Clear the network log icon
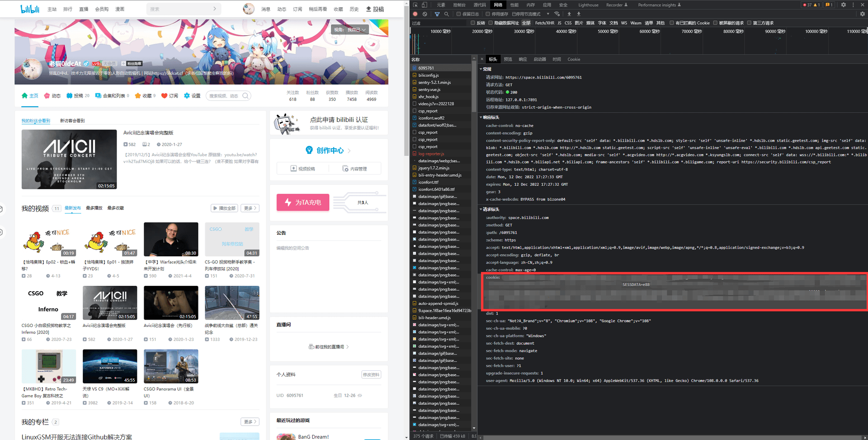The height and width of the screenshot is (440, 868). tap(425, 14)
